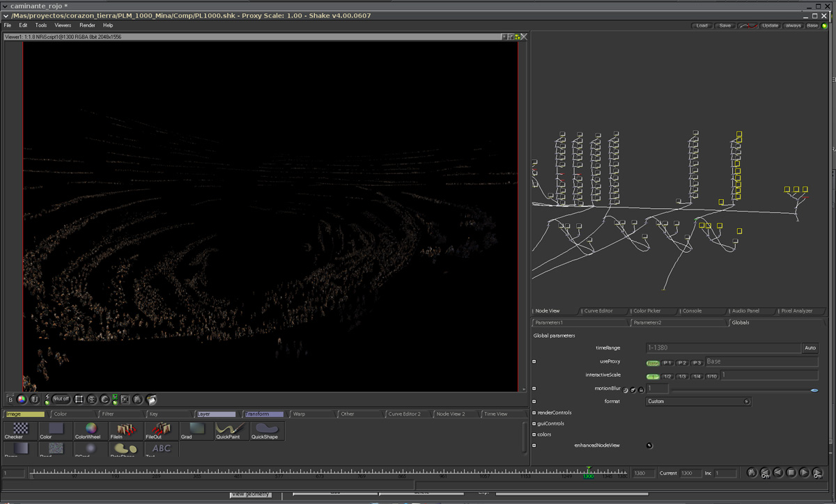Add a Checker node from the Image tab

tap(21, 431)
